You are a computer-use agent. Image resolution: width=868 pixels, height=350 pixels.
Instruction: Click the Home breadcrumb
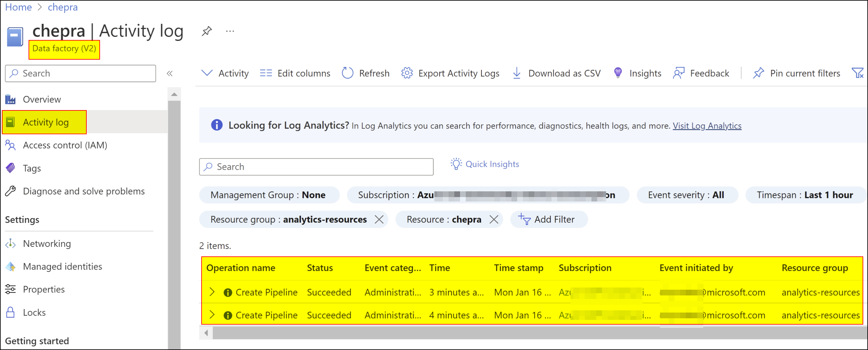(18, 7)
